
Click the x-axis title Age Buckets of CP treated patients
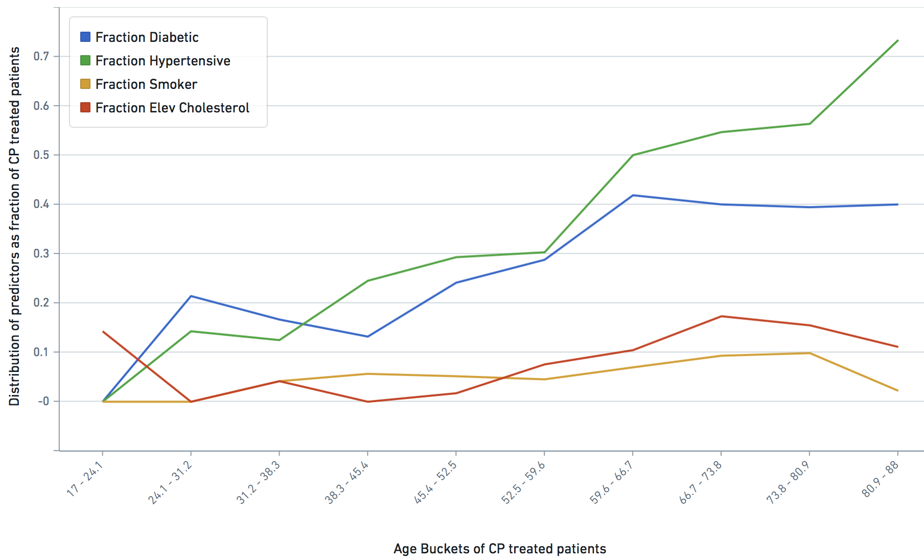pyautogui.click(x=500, y=549)
